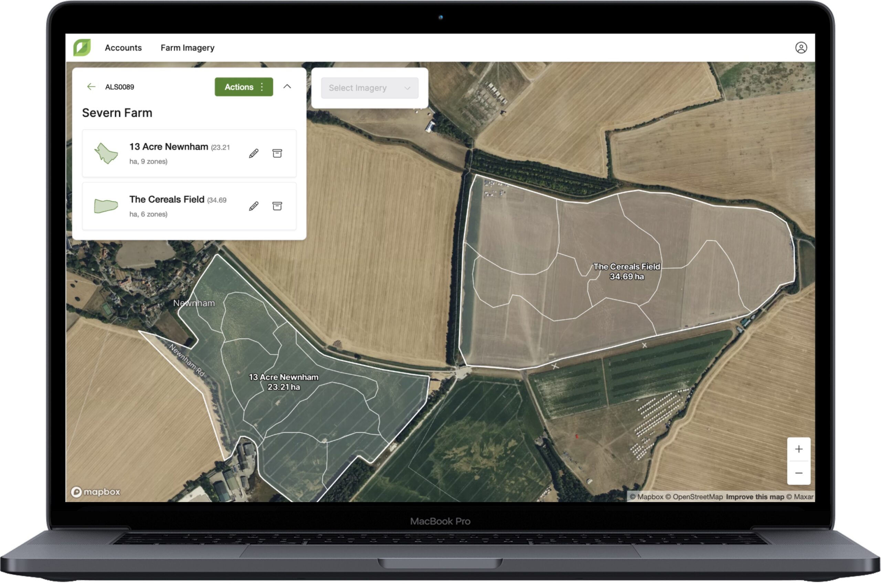Archive the 13 Acre Newnham field
The image size is (881, 588).
pos(277,153)
